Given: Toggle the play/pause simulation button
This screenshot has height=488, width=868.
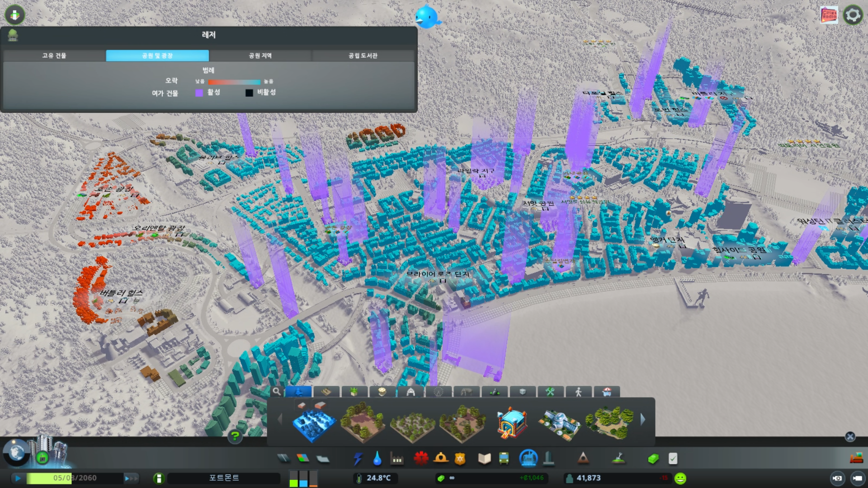Looking at the screenshot, I should point(18,478).
